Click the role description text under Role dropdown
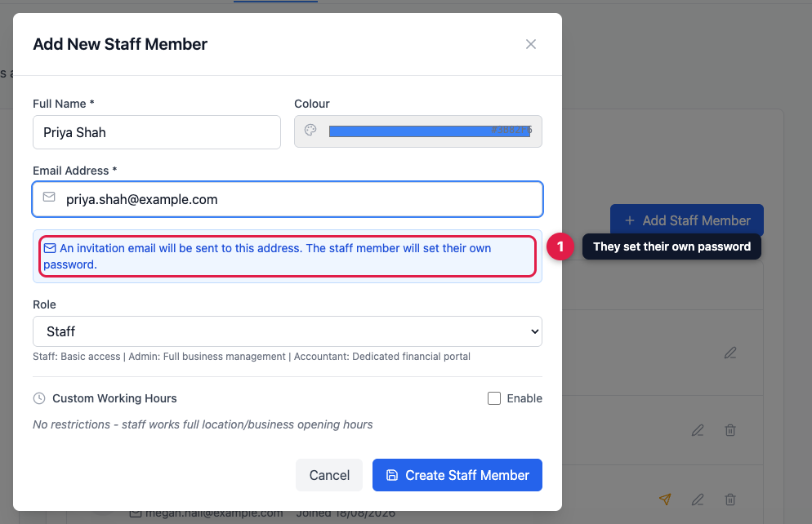 coord(252,357)
